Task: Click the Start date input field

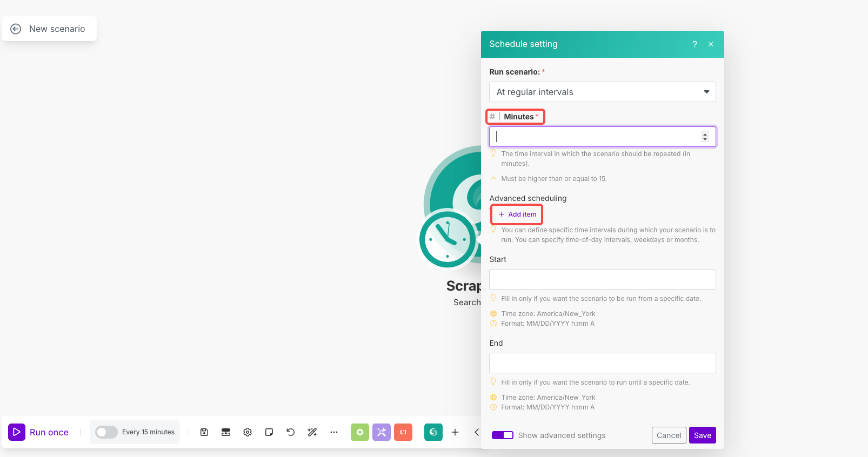Action: click(x=603, y=279)
